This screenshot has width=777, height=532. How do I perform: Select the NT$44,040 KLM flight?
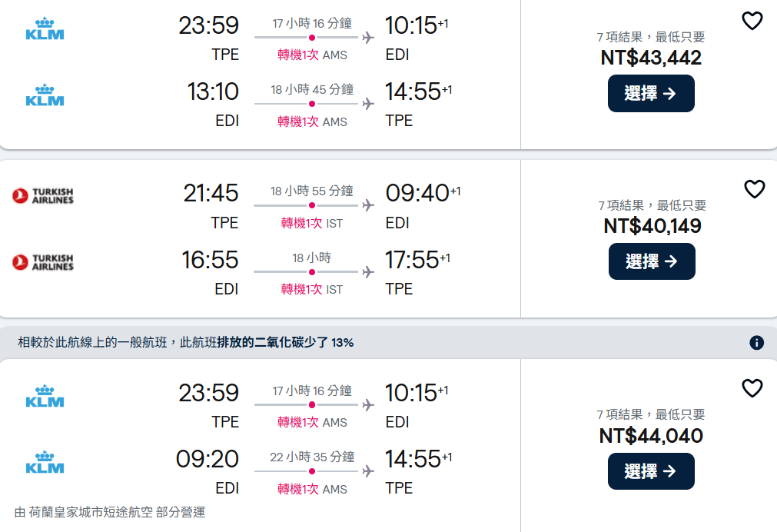tap(650, 471)
